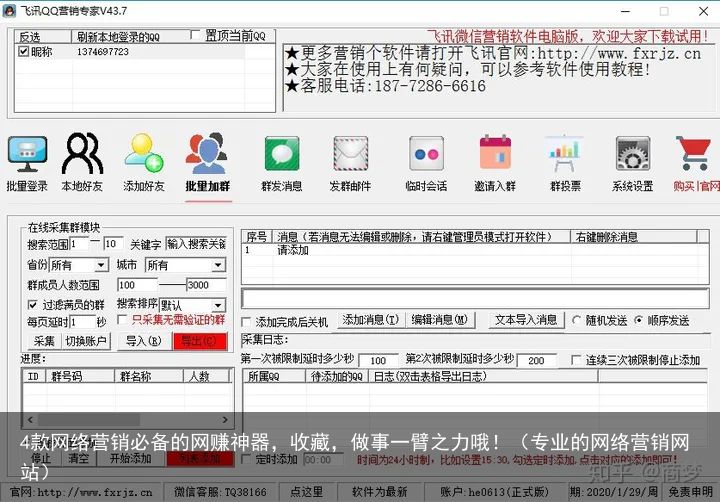Toggle 过滤满员的群 checkbox

pyautogui.click(x=33, y=305)
